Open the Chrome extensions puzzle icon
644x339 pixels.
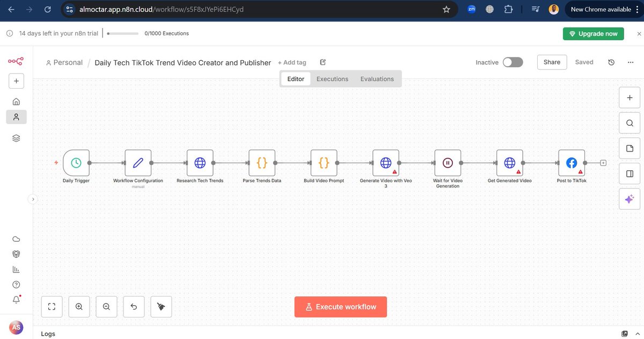(508, 9)
